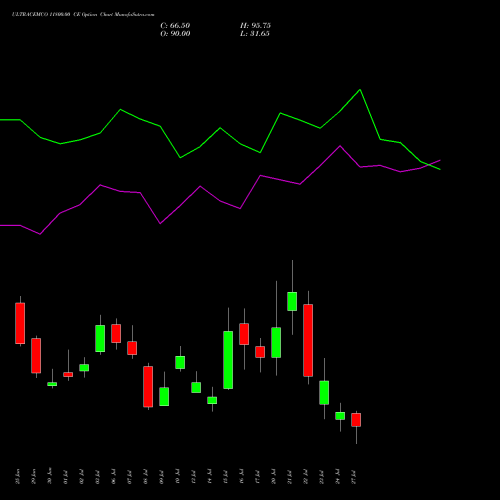Click the '27 Jul' date axis label
This screenshot has width=500, height=500.
pyautogui.click(x=354, y=477)
